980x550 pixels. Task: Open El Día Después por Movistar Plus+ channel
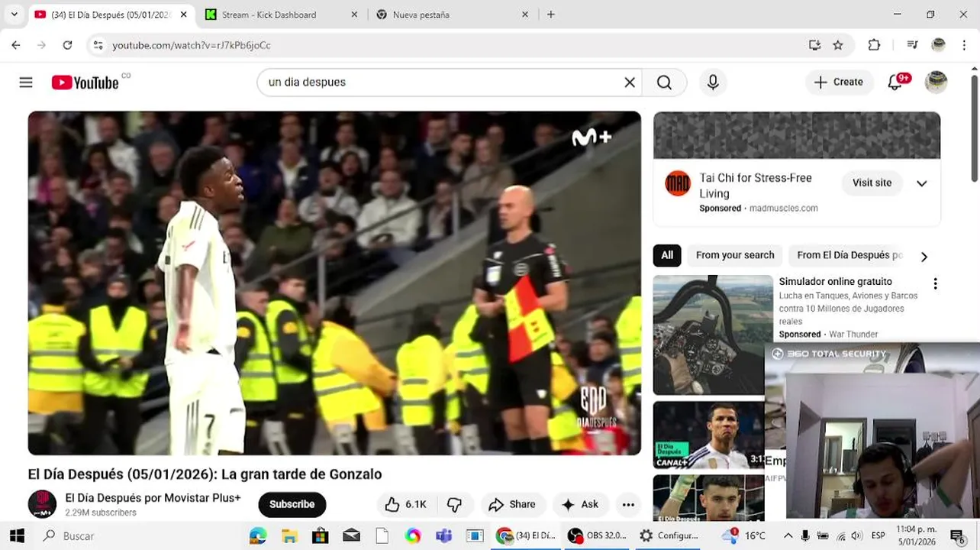[x=153, y=498]
